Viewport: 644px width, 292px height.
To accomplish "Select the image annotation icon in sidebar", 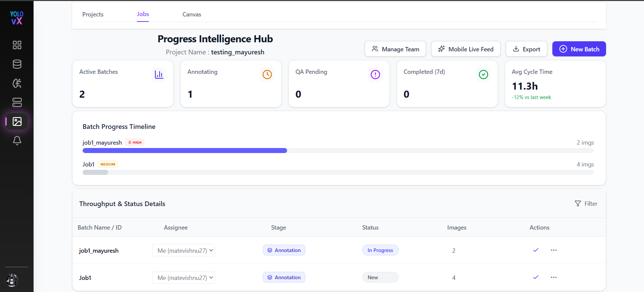I will (17, 121).
